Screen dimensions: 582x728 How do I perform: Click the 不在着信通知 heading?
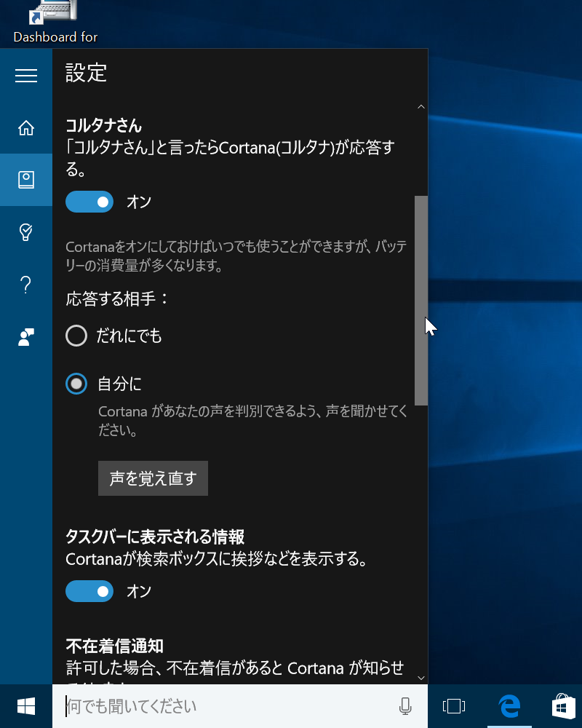pos(115,646)
